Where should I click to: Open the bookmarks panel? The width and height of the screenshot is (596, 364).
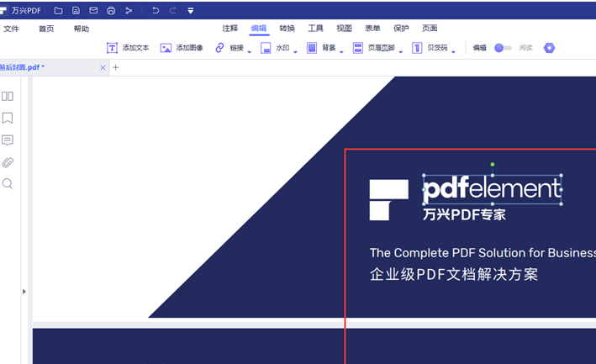pyautogui.click(x=8, y=118)
